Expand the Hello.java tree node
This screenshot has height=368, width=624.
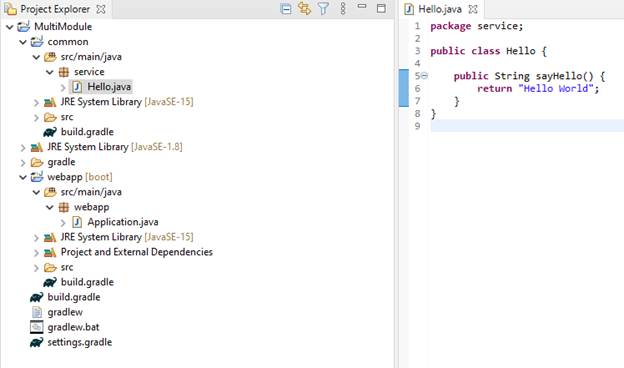pos(63,87)
